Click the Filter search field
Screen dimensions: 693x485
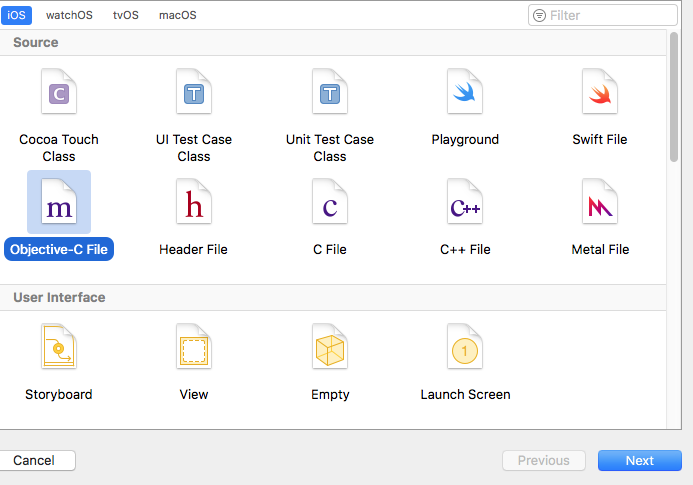[x=610, y=15]
